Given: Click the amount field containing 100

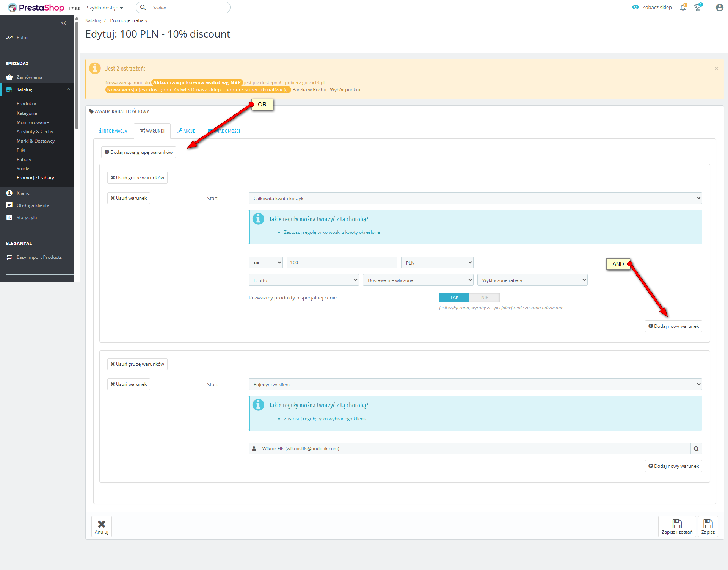Looking at the screenshot, I should point(342,263).
